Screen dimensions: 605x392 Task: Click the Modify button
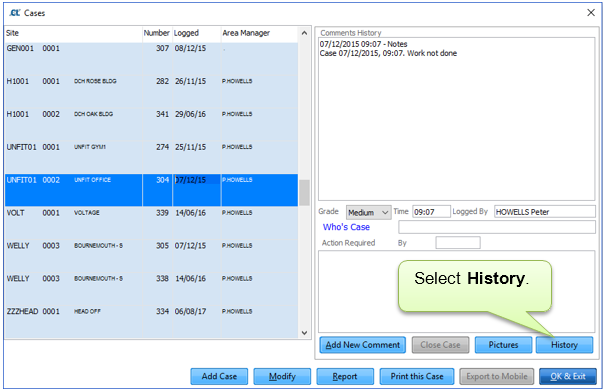(x=282, y=376)
